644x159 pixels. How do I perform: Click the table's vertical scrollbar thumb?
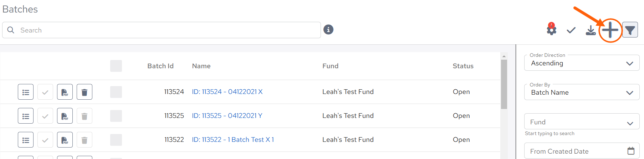click(504, 84)
